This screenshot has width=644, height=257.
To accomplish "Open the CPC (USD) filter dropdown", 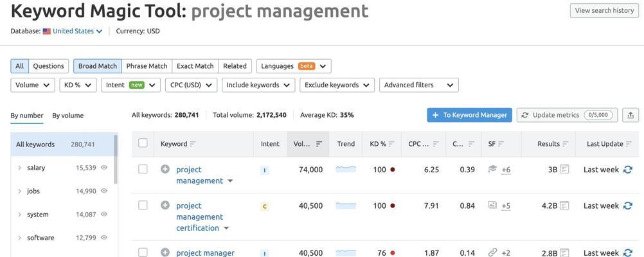I will point(191,85).
